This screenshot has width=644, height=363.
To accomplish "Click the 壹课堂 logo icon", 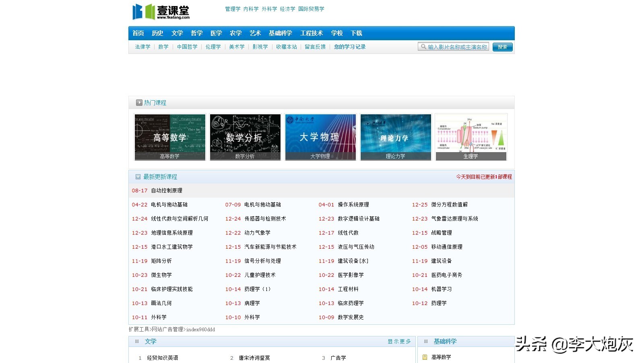I will 143,12.
